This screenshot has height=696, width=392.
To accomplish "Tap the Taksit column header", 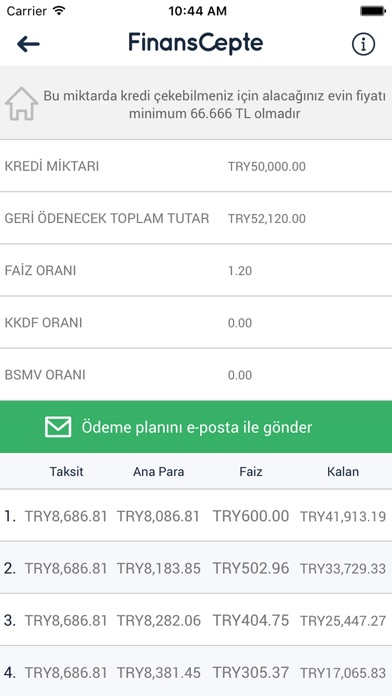I will pos(66,471).
